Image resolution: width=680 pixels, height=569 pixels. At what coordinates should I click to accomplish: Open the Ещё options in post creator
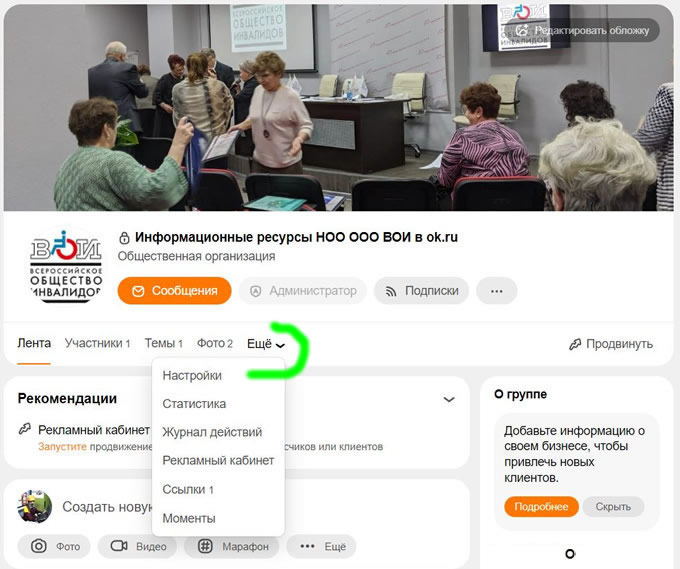click(322, 546)
